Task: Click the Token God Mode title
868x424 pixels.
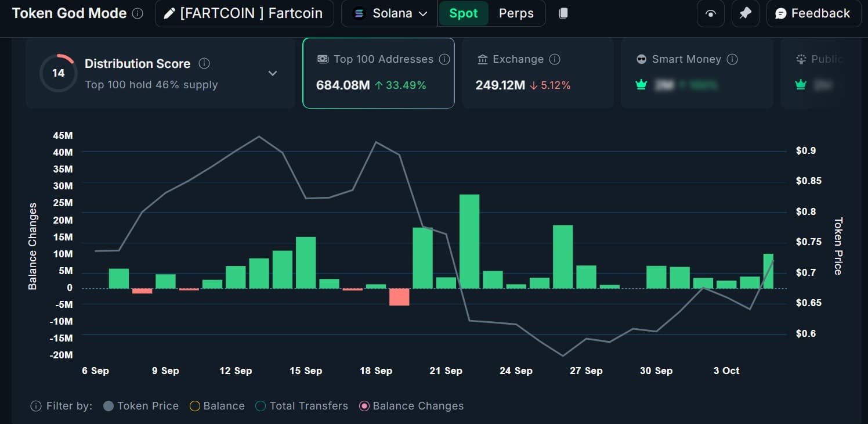Action: tap(69, 13)
